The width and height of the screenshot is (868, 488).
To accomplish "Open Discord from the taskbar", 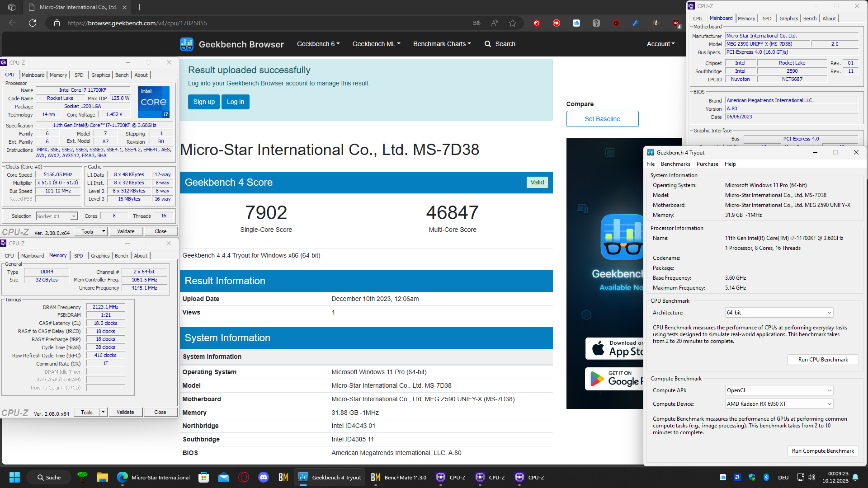I will tap(264, 477).
